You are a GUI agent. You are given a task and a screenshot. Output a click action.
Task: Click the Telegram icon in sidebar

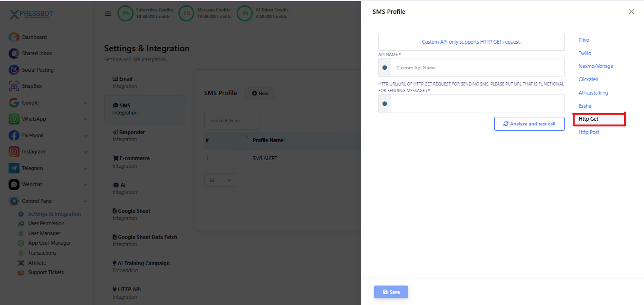(x=14, y=168)
